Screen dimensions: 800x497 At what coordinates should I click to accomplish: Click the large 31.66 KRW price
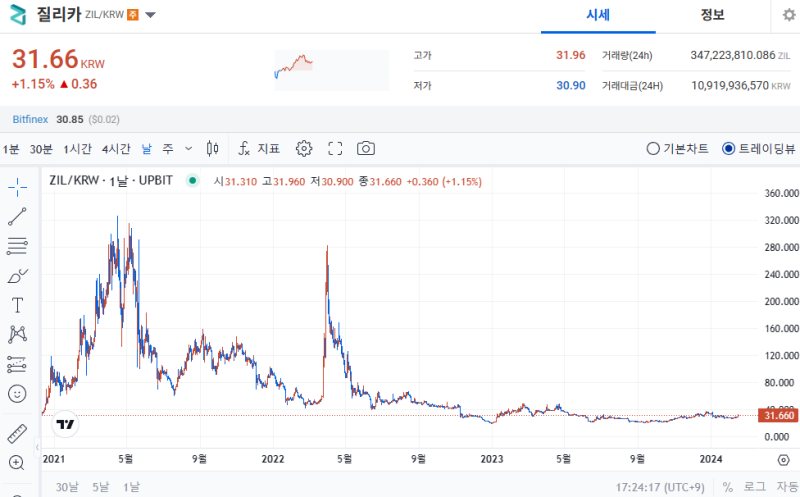58,59
